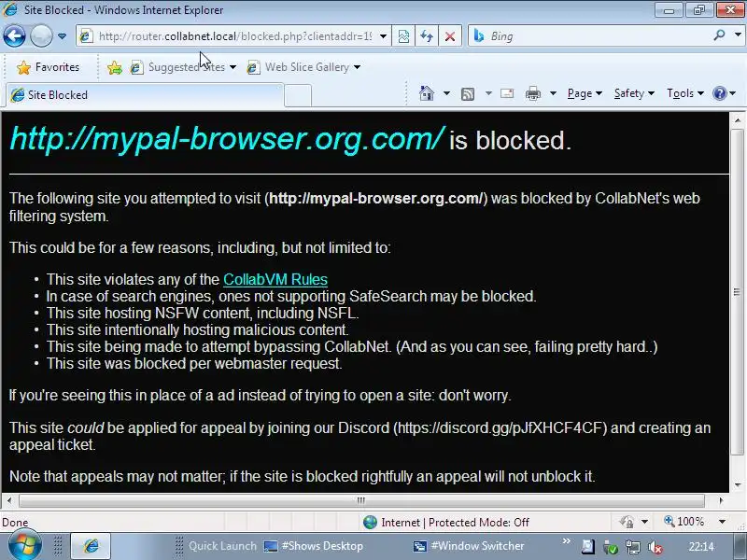Expand the Print options dropdown arrow

pyautogui.click(x=553, y=93)
